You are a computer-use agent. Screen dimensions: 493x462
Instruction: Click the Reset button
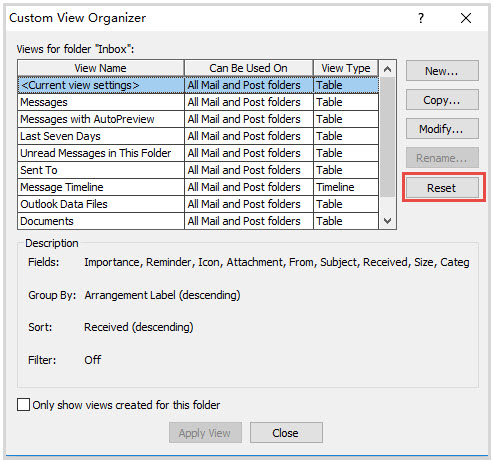(x=442, y=188)
